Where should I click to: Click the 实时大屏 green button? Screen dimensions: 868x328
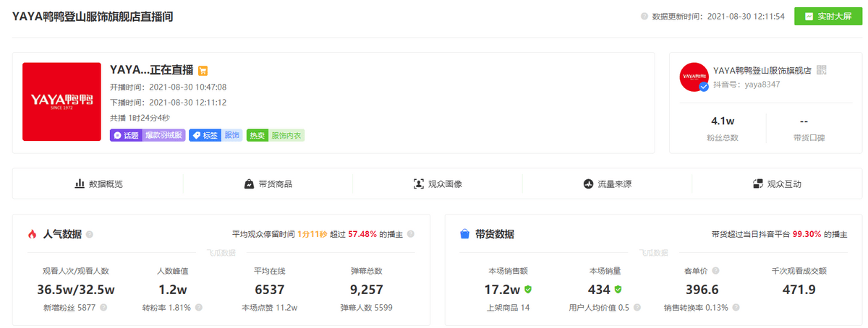pos(824,16)
